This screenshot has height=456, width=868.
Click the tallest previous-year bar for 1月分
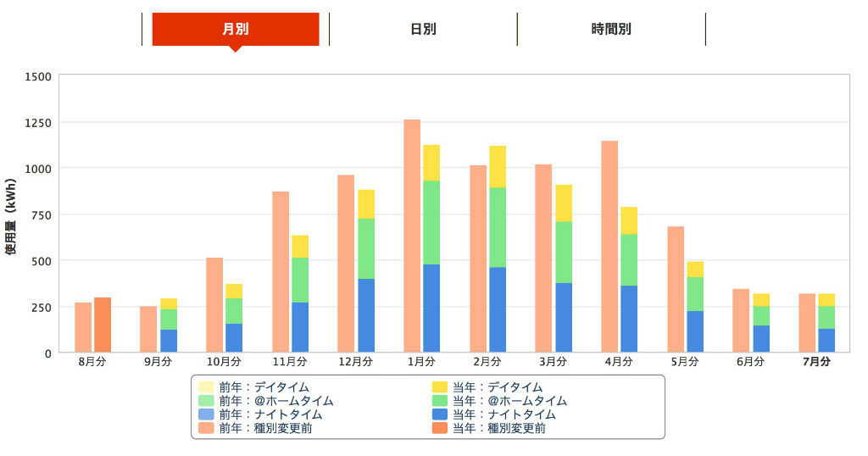coord(412,236)
